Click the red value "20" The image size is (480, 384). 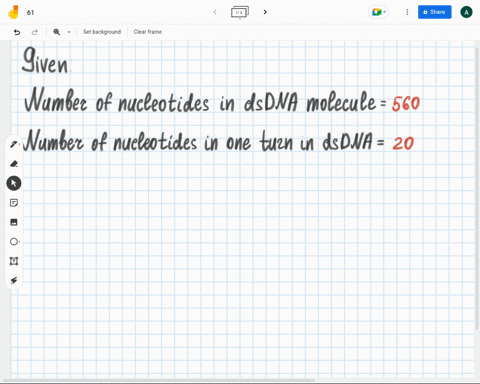403,143
